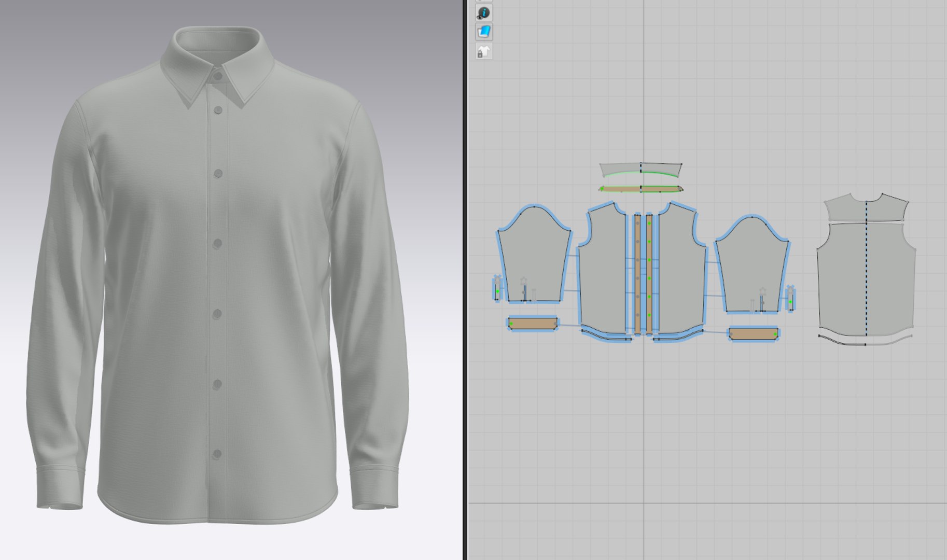The image size is (947, 560).
Task: Select the tan collar stand pattern piece
Action: [640, 189]
